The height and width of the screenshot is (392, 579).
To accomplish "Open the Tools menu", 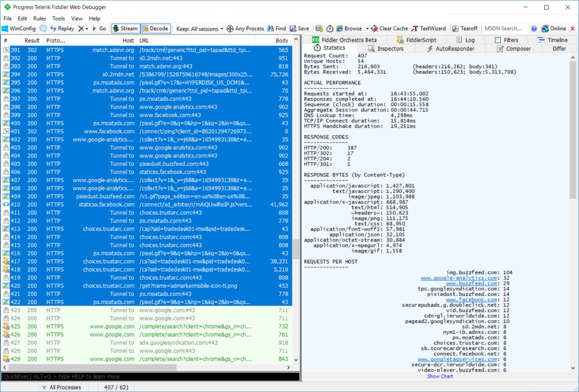I will tap(58, 18).
